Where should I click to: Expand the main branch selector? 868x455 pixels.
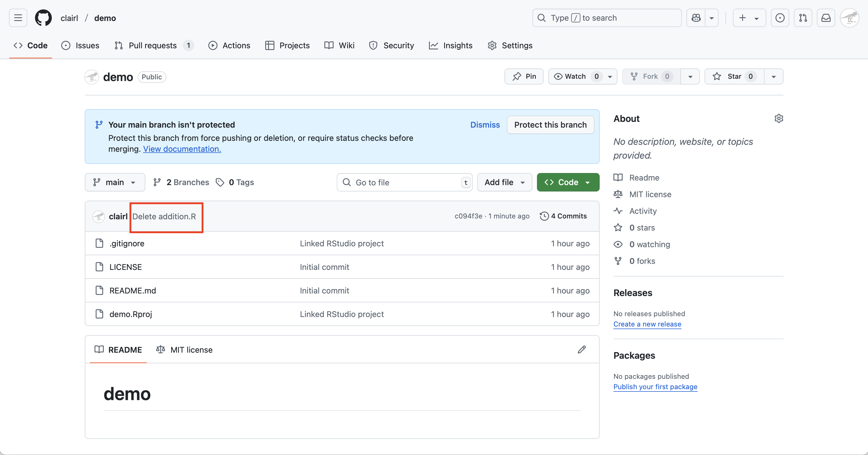(115, 182)
